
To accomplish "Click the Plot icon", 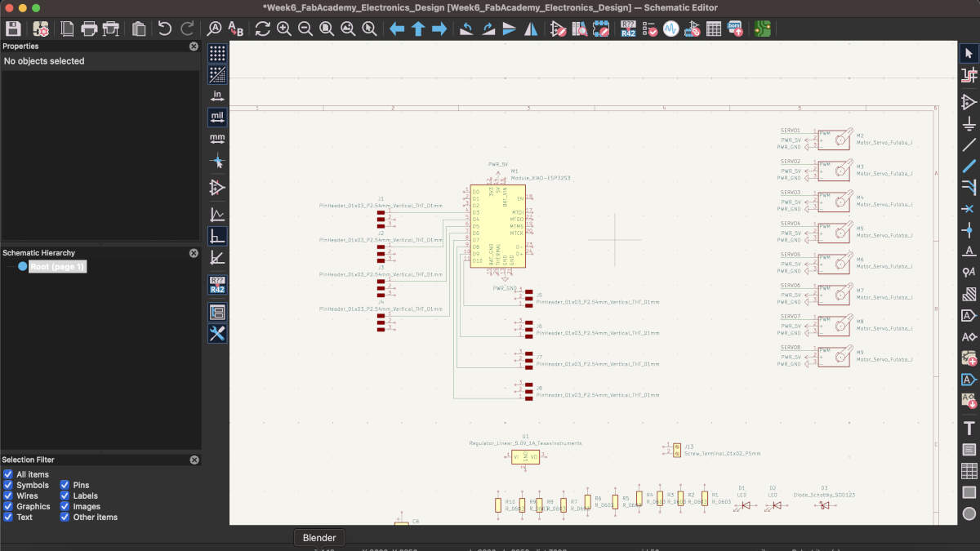I will coord(111,29).
